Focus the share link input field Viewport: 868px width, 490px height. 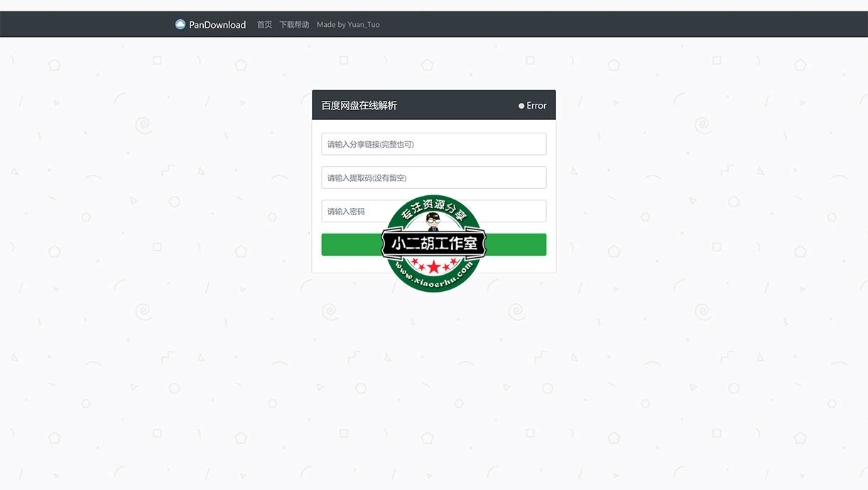[433, 144]
